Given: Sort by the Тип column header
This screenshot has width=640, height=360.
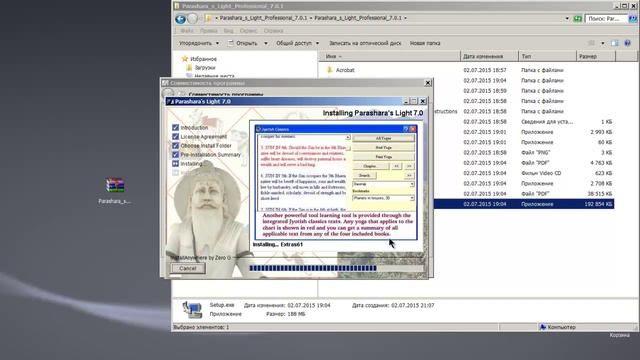Looking at the screenshot, I should (547, 56).
